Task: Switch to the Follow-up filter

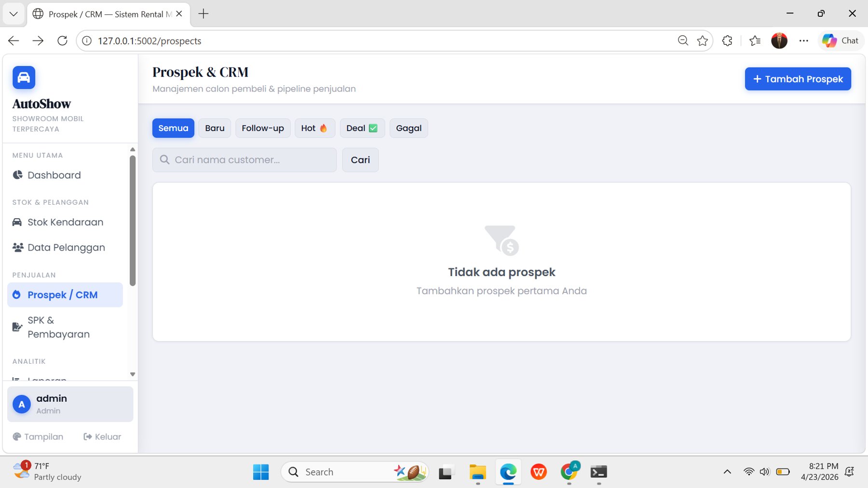Action: coord(262,128)
